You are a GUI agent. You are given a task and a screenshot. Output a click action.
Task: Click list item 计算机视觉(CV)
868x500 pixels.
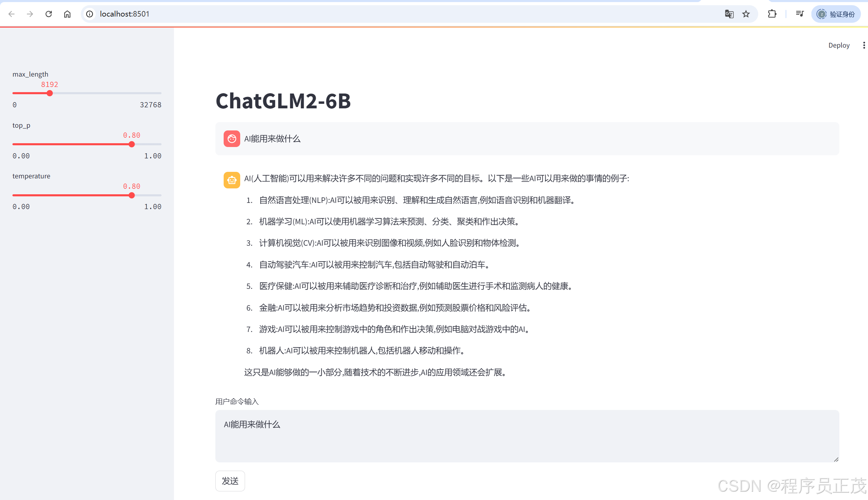(x=390, y=243)
